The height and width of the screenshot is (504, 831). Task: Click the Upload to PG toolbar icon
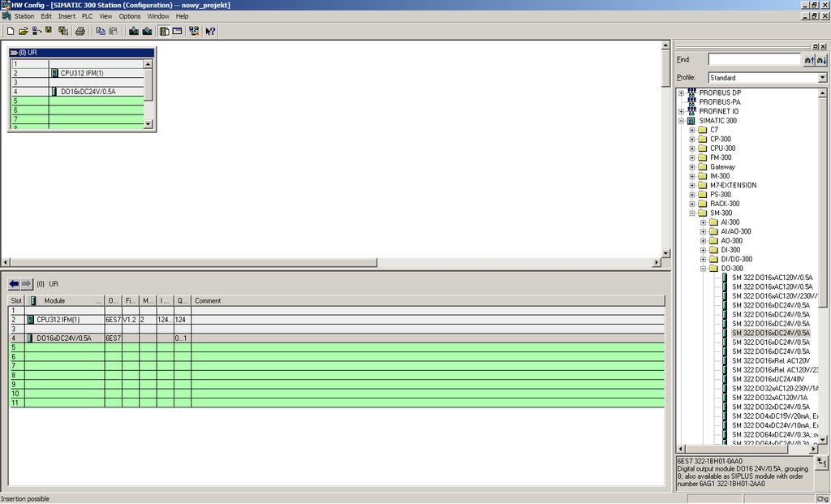[x=148, y=32]
